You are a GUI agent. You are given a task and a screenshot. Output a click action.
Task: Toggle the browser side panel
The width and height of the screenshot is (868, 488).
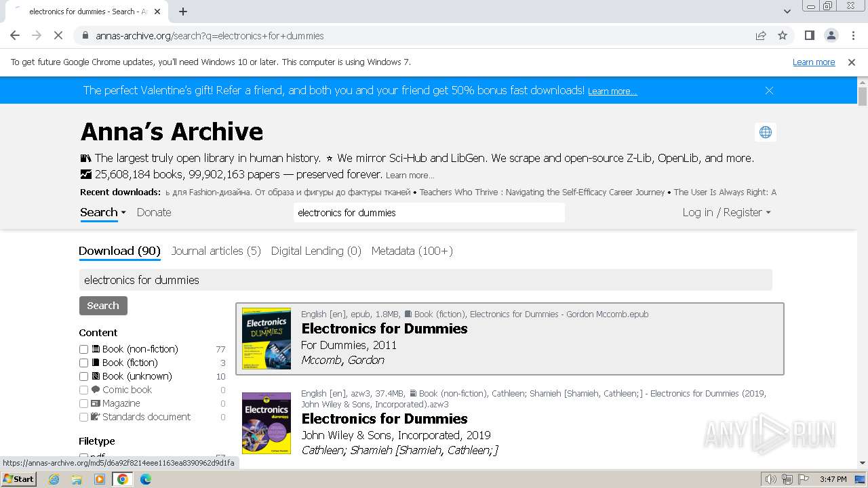tap(809, 35)
